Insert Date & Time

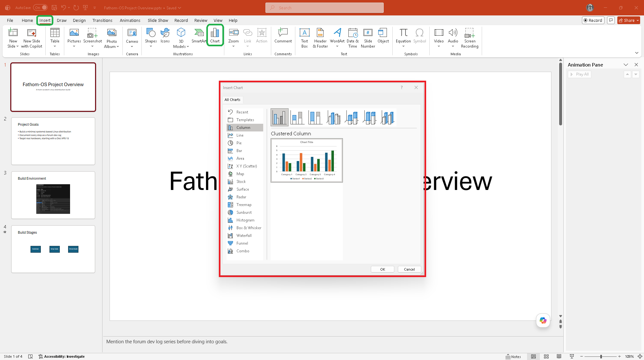tap(353, 38)
